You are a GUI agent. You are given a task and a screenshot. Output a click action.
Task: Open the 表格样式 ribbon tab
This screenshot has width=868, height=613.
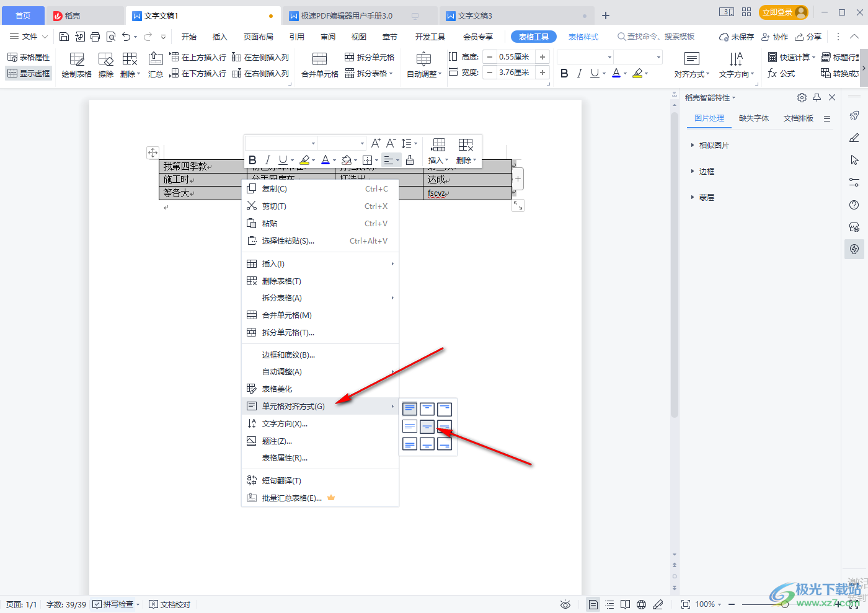click(583, 37)
